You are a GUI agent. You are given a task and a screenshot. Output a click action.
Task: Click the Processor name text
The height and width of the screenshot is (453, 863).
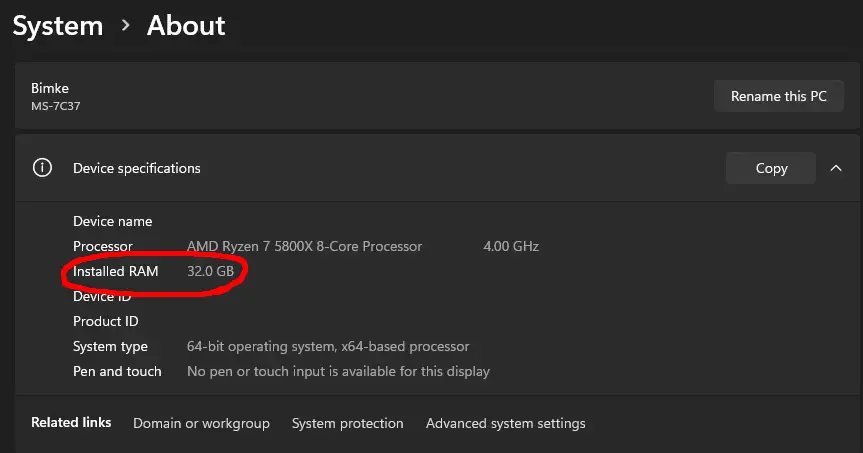304,246
